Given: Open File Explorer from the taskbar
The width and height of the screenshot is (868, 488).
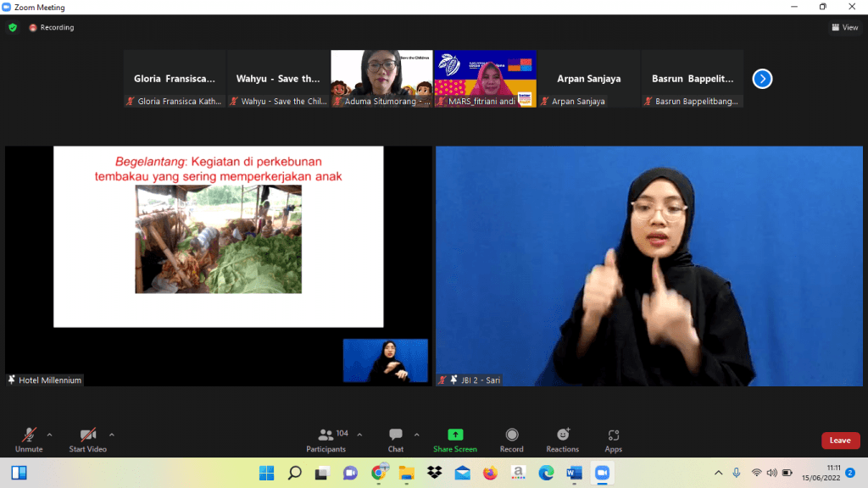Looking at the screenshot, I should [406, 473].
